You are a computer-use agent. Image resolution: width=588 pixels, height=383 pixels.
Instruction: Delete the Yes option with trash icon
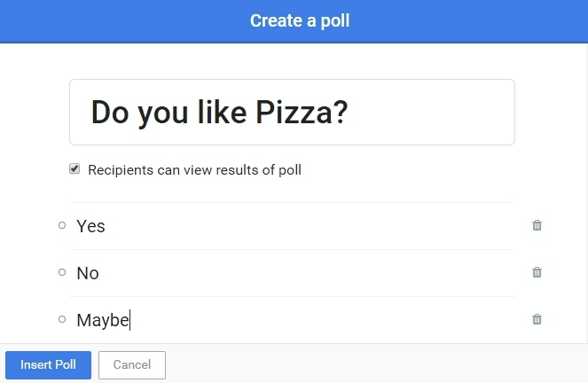pos(537,225)
